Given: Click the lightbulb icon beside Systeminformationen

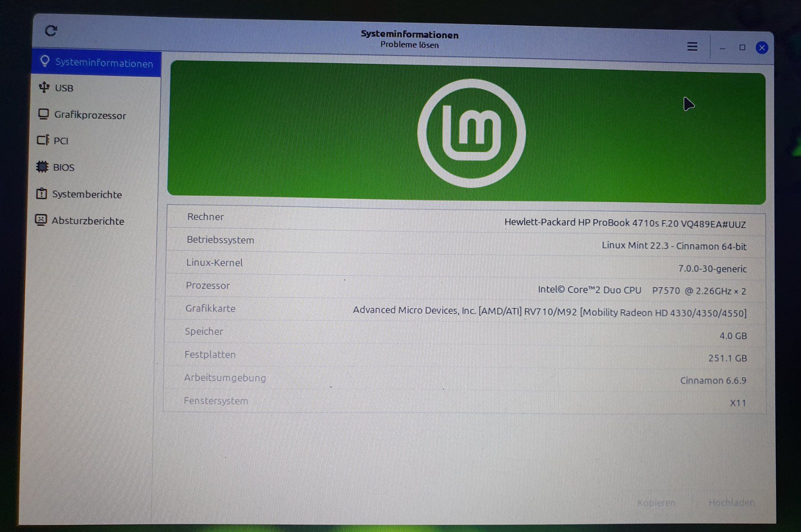Looking at the screenshot, I should click(44, 61).
